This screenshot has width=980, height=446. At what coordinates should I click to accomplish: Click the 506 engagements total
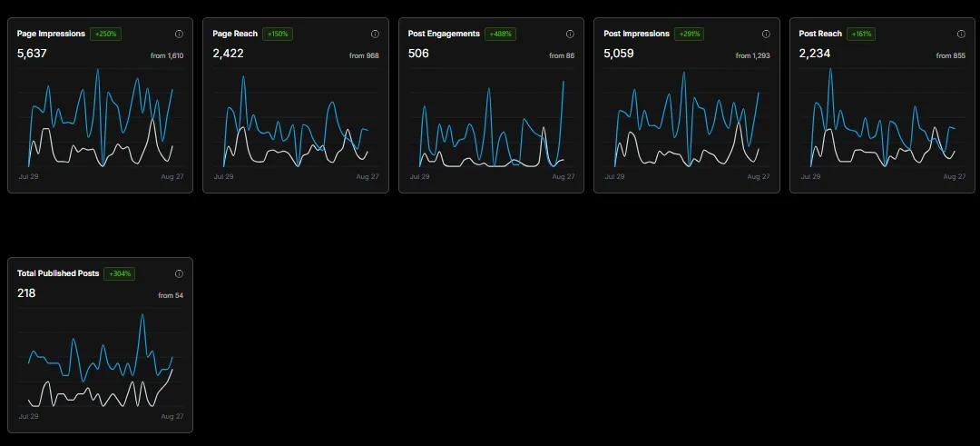pos(418,54)
